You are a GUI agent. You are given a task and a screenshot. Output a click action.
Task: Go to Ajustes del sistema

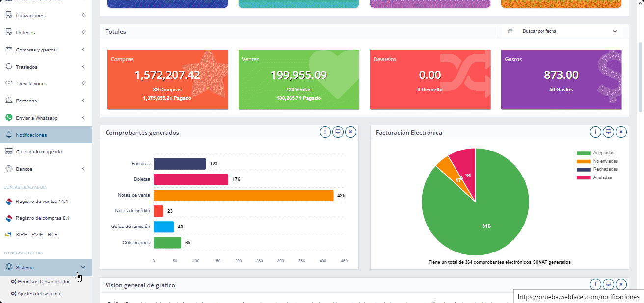38,294
